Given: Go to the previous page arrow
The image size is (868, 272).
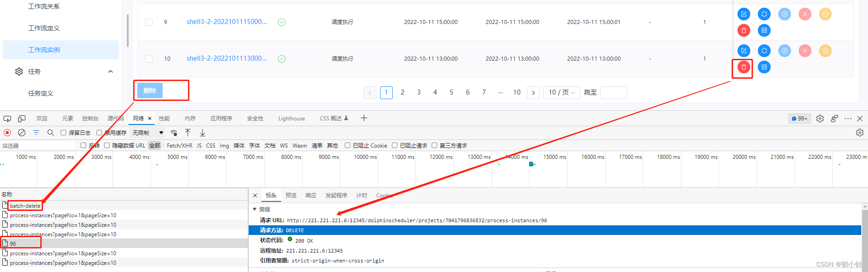Looking at the screenshot, I should pos(370,92).
